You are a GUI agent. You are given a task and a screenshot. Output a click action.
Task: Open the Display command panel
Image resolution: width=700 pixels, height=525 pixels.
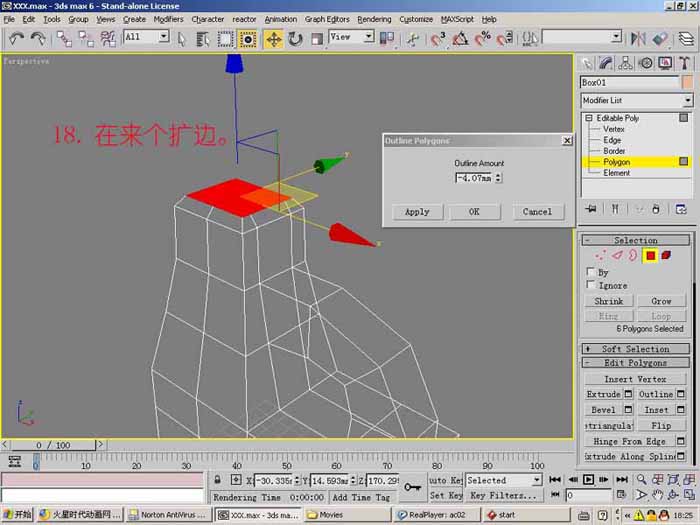pos(665,63)
